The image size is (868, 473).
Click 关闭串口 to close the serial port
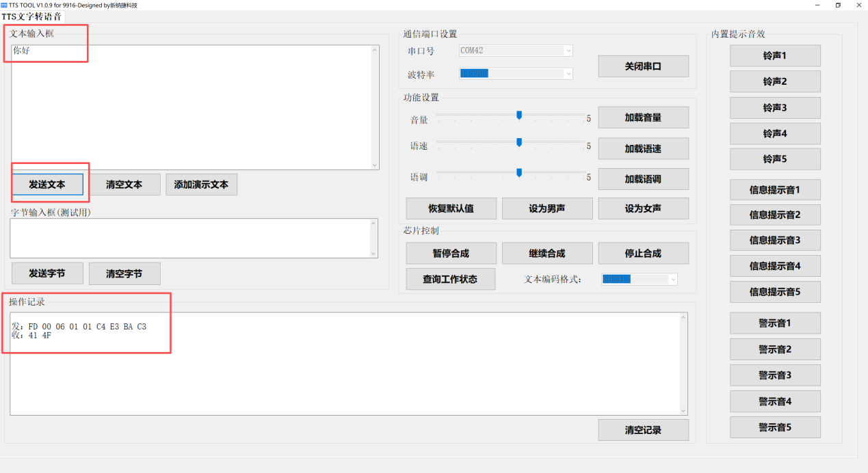pos(642,66)
